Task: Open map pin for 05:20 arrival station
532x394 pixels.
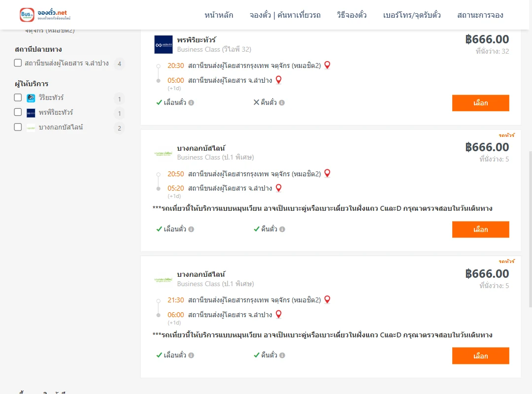Action: [278, 188]
